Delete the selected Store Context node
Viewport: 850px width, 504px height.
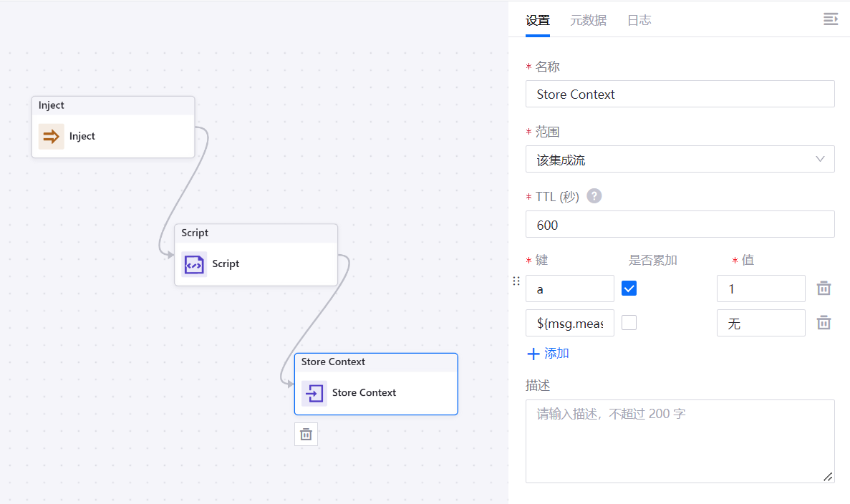click(x=306, y=435)
